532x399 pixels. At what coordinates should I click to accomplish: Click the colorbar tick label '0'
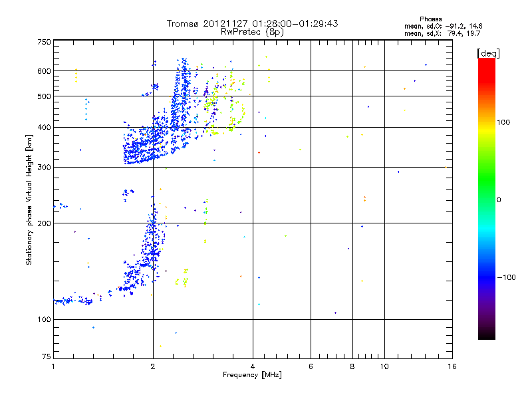(499, 200)
